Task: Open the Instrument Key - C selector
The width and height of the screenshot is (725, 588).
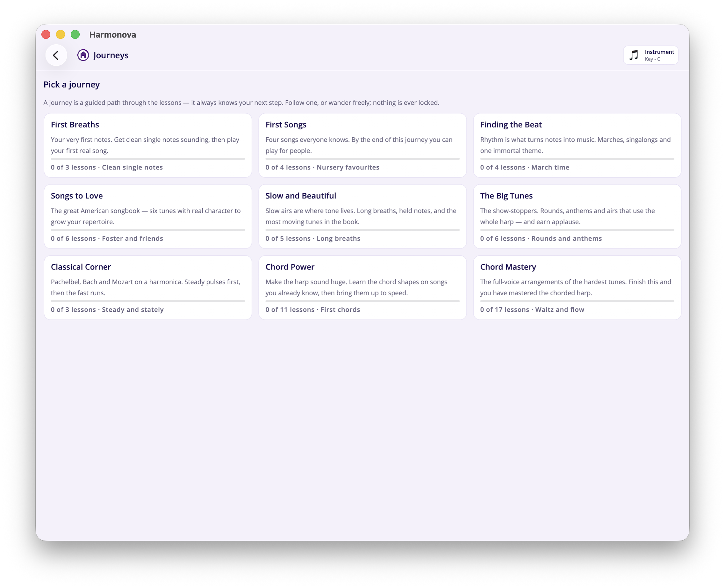Action: coord(651,55)
